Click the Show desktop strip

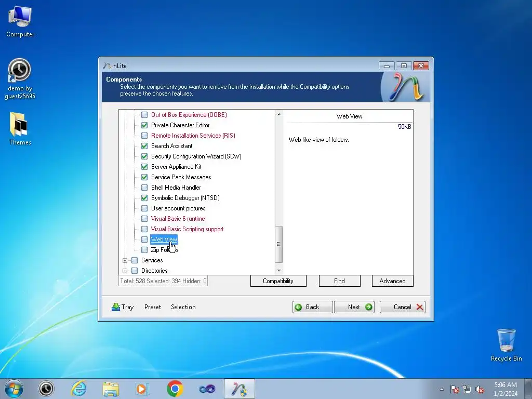click(529, 389)
